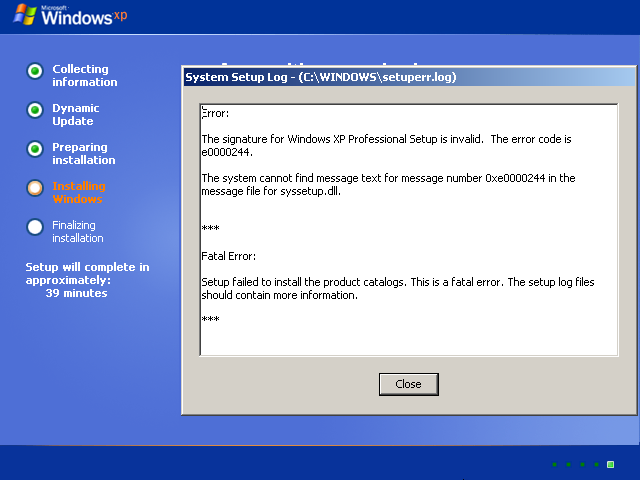Click the System Setup Log title bar
Screen dimensions: 640x480
coord(409,77)
